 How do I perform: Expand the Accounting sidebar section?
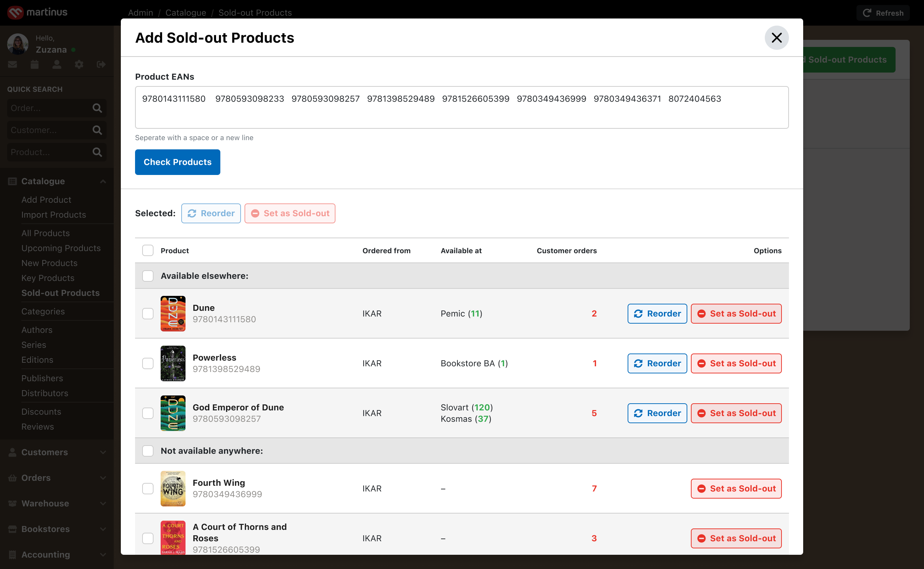[103, 554]
